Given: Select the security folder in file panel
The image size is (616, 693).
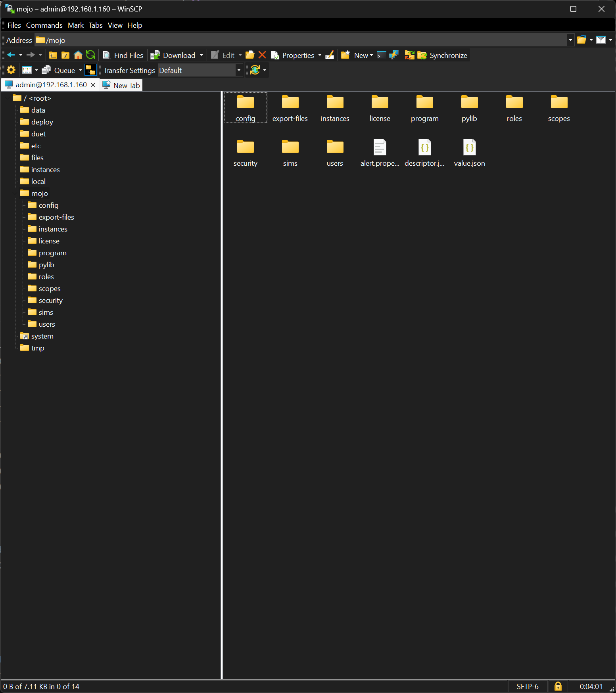Looking at the screenshot, I should [246, 153].
